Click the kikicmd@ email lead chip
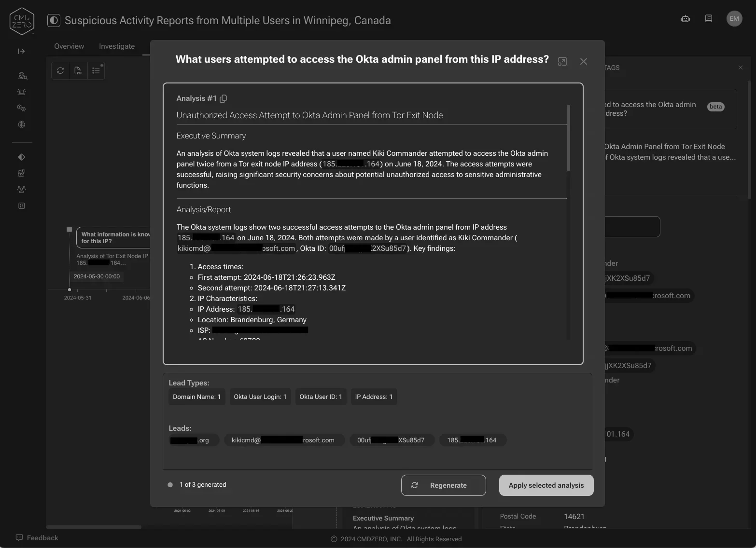The width and height of the screenshot is (756, 548). click(284, 440)
